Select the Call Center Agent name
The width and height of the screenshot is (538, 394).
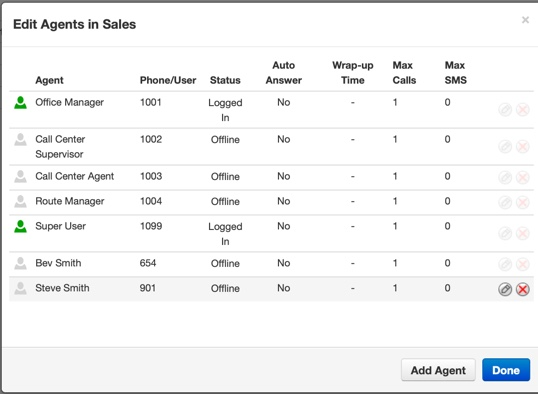tap(74, 176)
